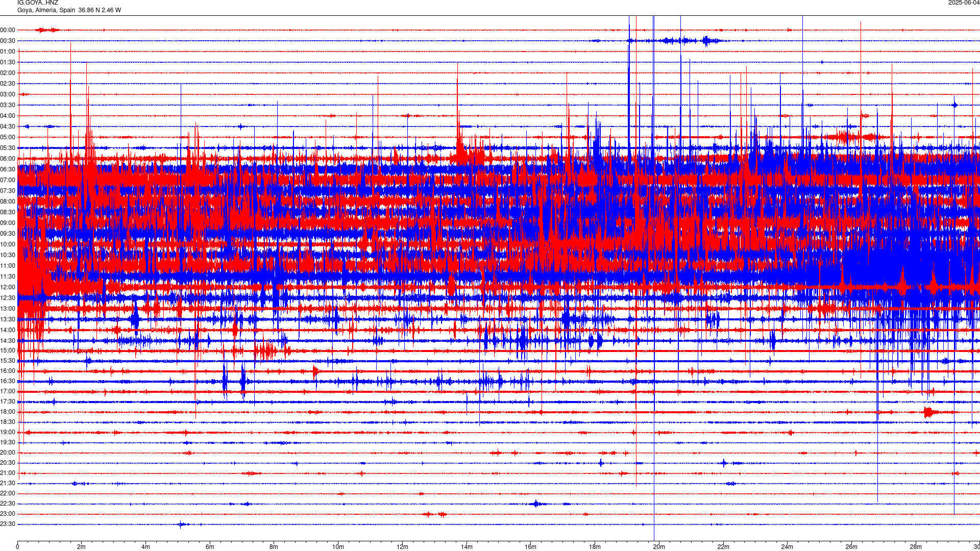
Task: Select the 18:30 time row label
Action: point(8,422)
